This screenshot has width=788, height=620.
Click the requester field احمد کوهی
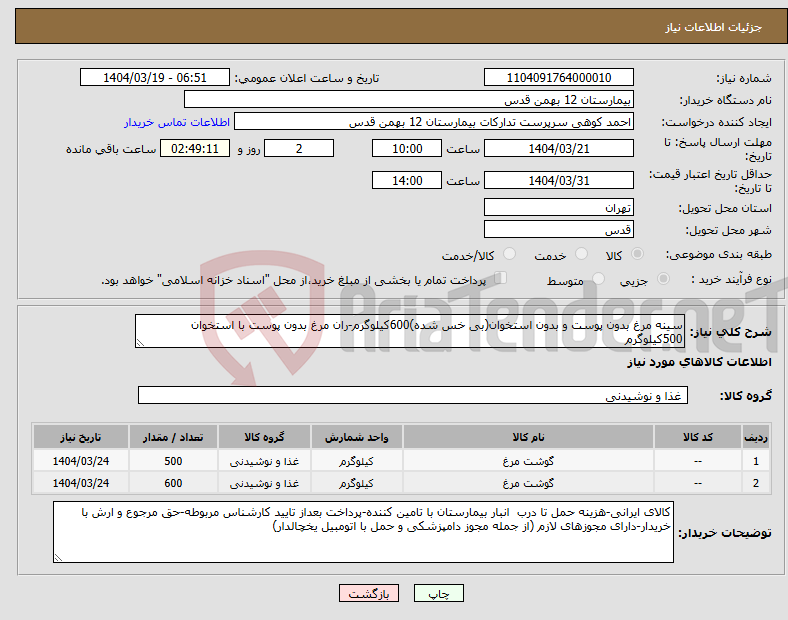(434, 122)
